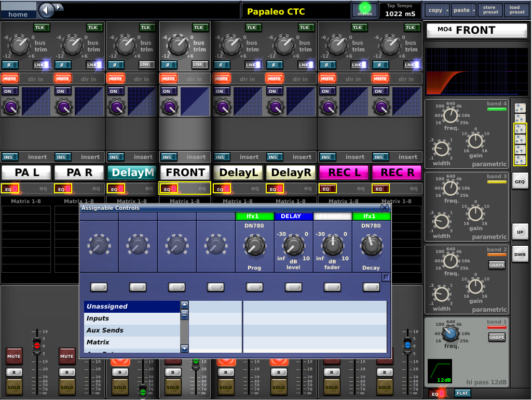Click the Tap Tempo display
This screenshot has width=532, height=400.
coord(400,10)
